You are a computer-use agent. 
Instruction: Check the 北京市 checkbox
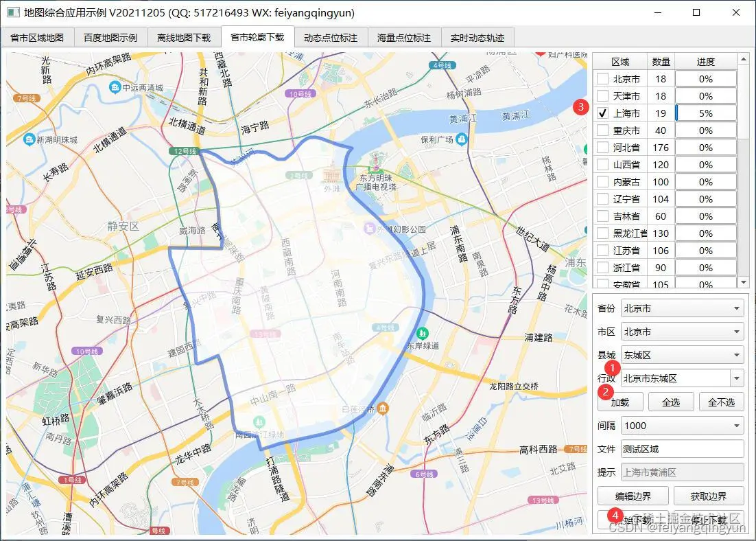(x=603, y=79)
